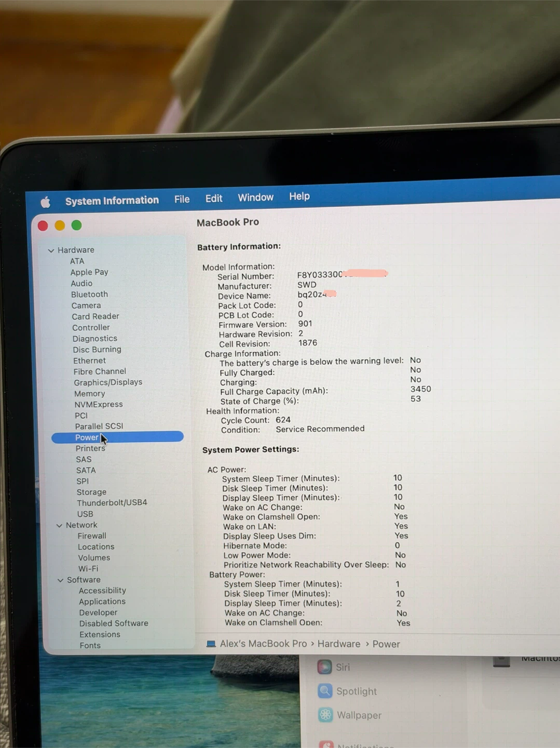
Task: Select Storage in the sidebar
Action: point(91,492)
